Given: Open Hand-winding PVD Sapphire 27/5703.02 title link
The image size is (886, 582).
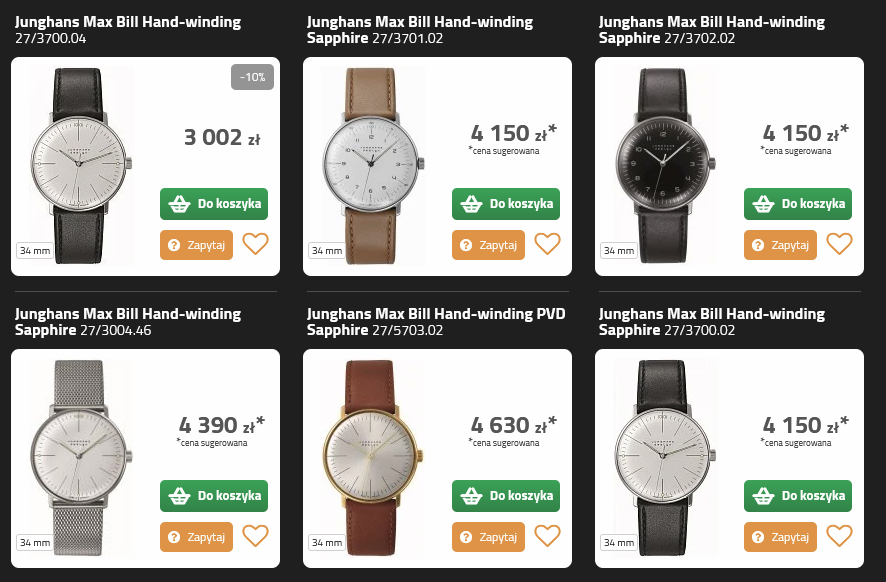Looking at the screenshot, I should tap(436, 322).
